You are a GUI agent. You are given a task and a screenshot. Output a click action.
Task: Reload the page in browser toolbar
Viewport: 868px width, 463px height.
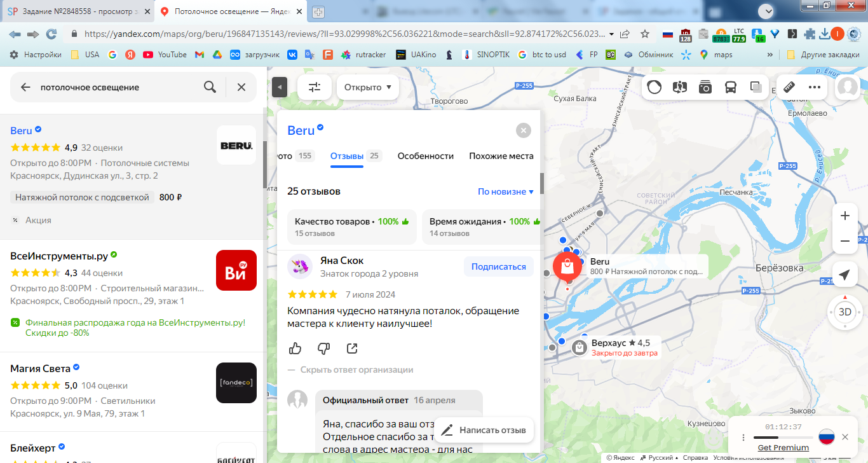click(51, 34)
